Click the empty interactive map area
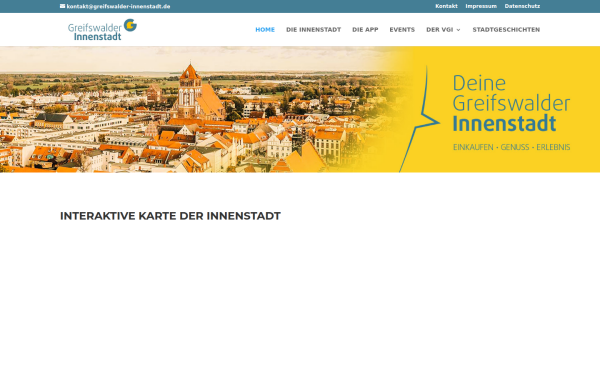Image resolution: width=600 pixels, height=375 pixels. [300, 298]
